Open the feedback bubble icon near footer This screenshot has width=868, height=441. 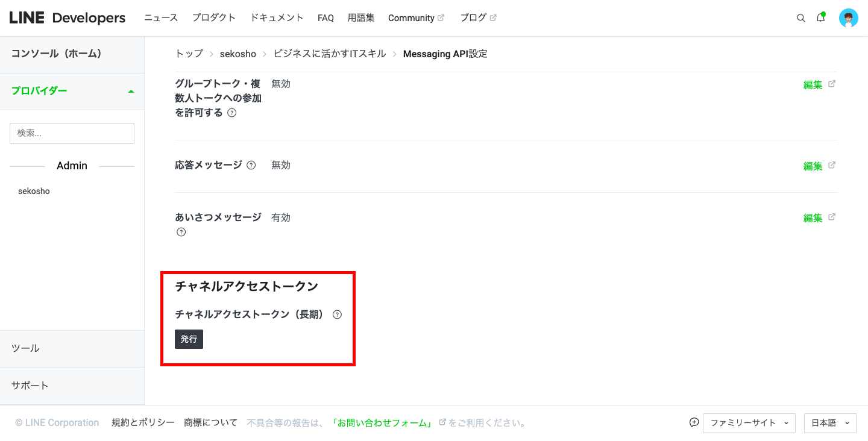click(x=694, y=423)
